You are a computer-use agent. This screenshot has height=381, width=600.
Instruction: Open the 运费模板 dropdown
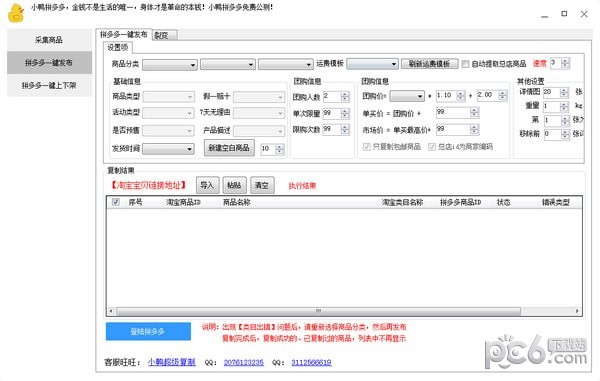tap(372, 64)
